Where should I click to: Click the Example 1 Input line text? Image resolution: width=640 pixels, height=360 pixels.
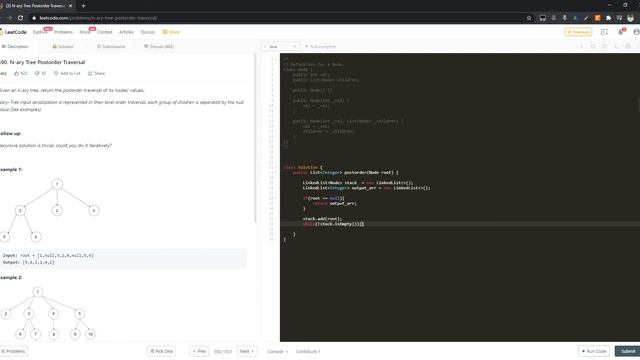pos(48,256)
